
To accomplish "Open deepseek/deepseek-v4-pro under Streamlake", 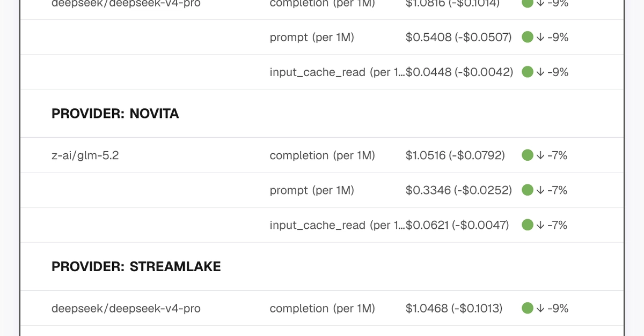I will pos(126,309).
